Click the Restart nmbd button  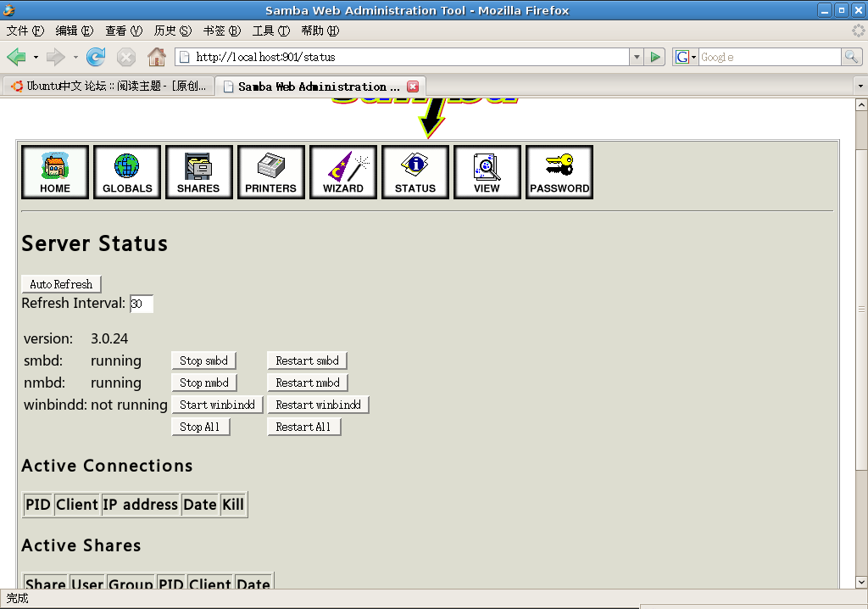tap(308, 383)
